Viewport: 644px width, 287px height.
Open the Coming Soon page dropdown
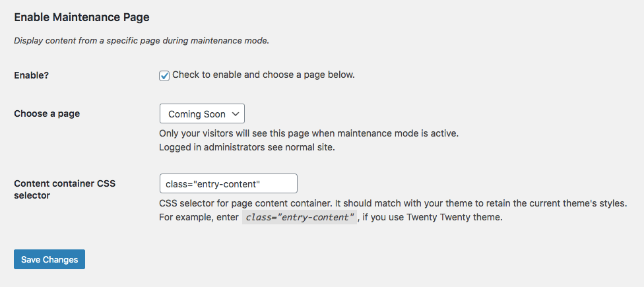coord(202,114)
